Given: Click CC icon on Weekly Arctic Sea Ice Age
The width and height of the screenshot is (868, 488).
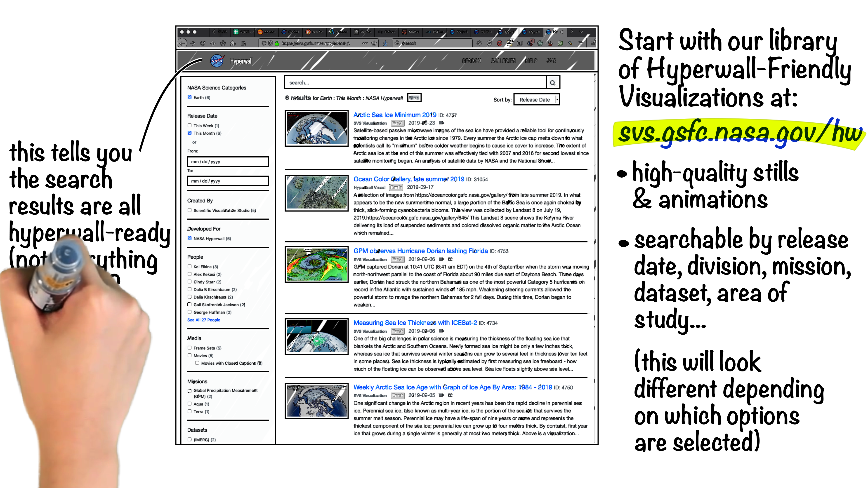Looking at the screenshot, I should click(451, 395).
